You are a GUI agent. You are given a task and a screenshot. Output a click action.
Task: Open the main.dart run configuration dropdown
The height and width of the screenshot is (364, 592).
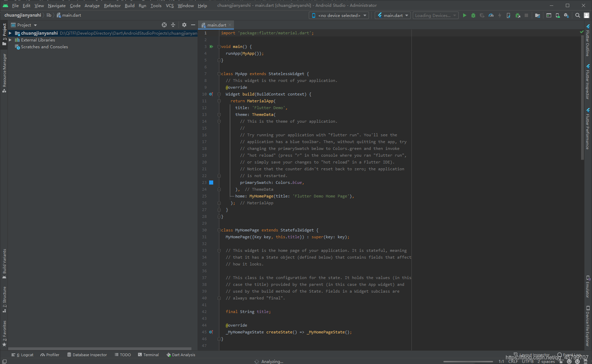point(393,15)
